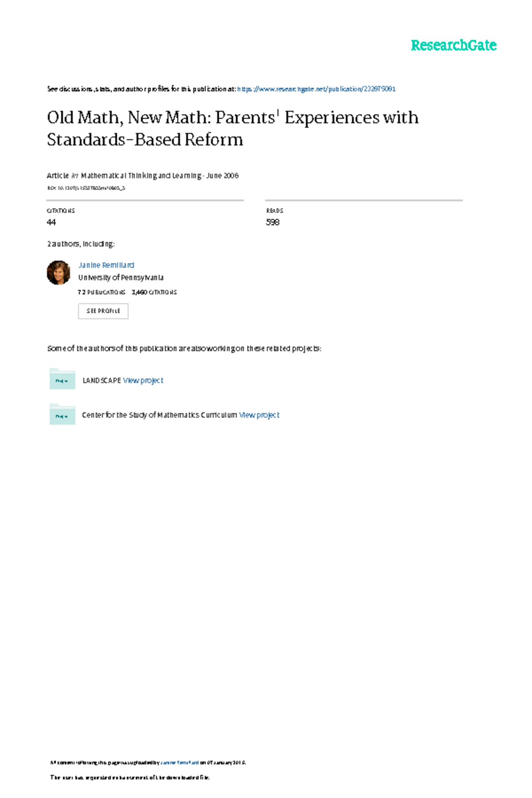Open Janine Remillard author name link
The height and width of the screenshot is (798, 532).
click(x=106, y=265)
